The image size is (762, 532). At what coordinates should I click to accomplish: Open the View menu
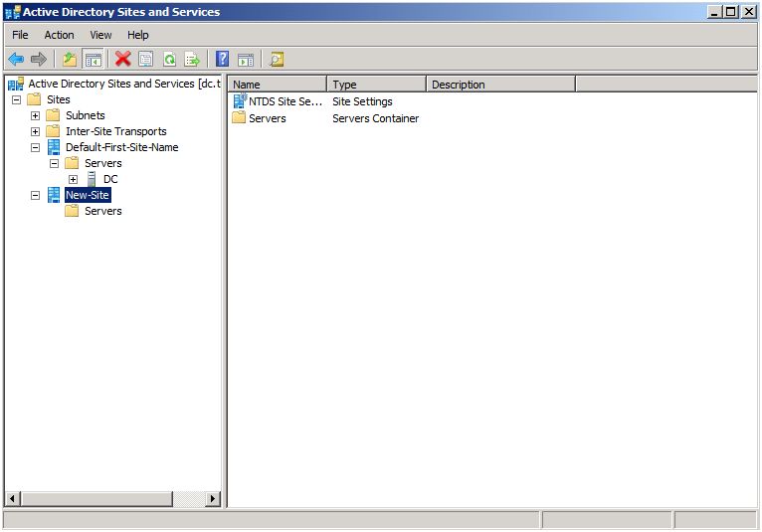pyautogui.click(x=100, y=35)
